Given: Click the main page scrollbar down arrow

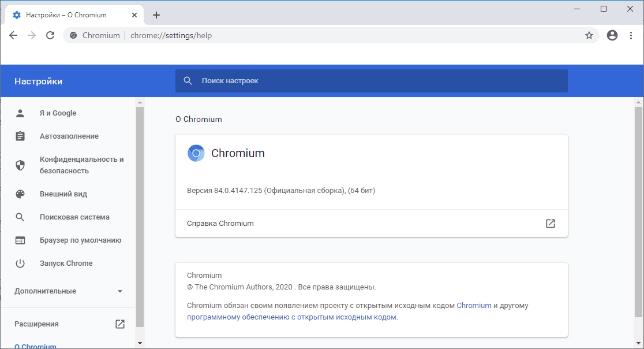Looking at the screenshot, I should coord(638,343).
